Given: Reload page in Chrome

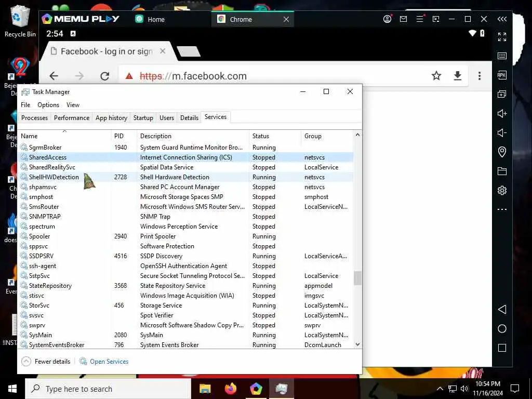Looking at the screenshot, I should point(105,76).
